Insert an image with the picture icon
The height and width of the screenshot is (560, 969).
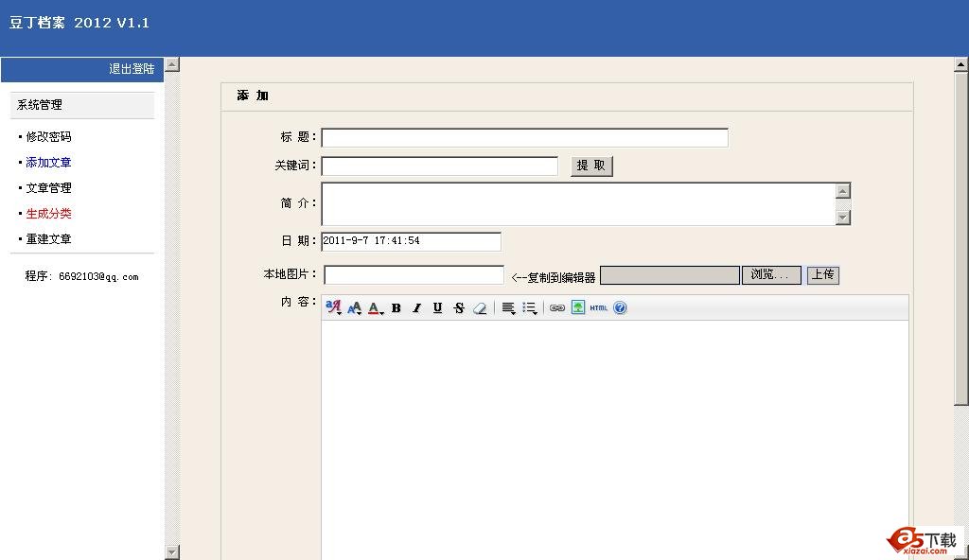pyautogui.click(x=578, y=307)
